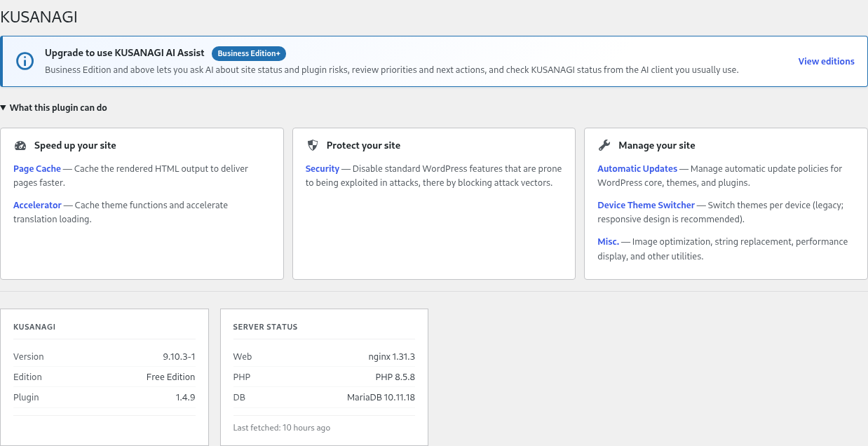Click the plugin version 1.4.9
Viewport: 868px width, 446px height.
185,398
